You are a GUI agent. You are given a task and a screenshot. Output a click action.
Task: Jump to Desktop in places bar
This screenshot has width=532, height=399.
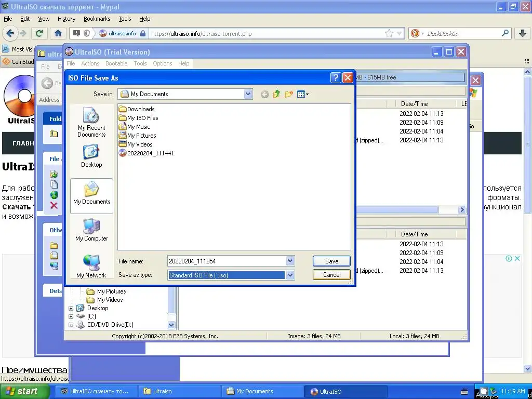(91, 156)
